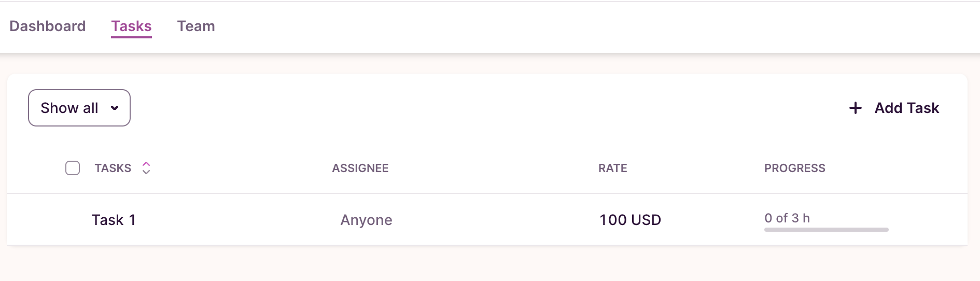Click the plus icon beside Add Task
This screenshot has width=980, height=281.
[x=855, y=108]
